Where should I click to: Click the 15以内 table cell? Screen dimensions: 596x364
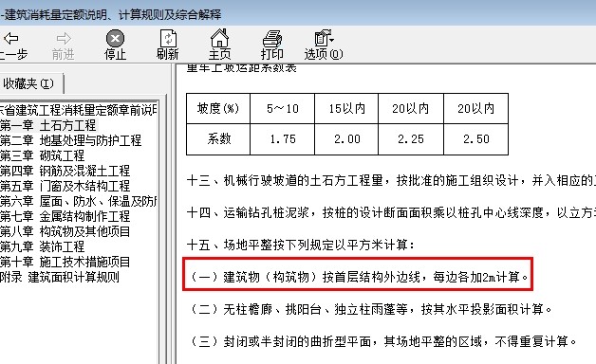346,109
